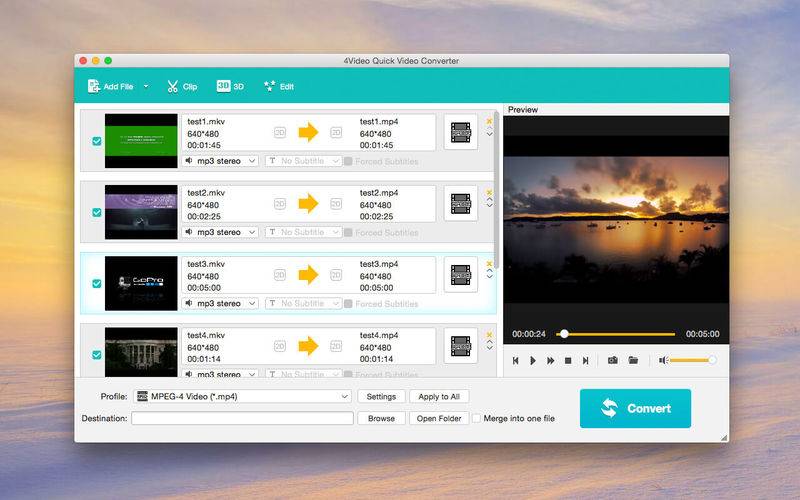800x500 pixels.
Task: Take a snapshot with the camera icon
Action: [613, 360]
